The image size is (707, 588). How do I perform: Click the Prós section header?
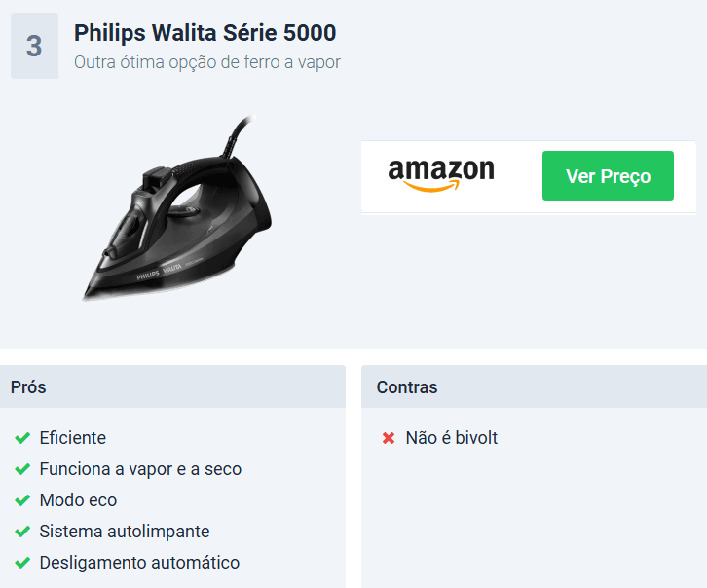click(x=172, y=387)
